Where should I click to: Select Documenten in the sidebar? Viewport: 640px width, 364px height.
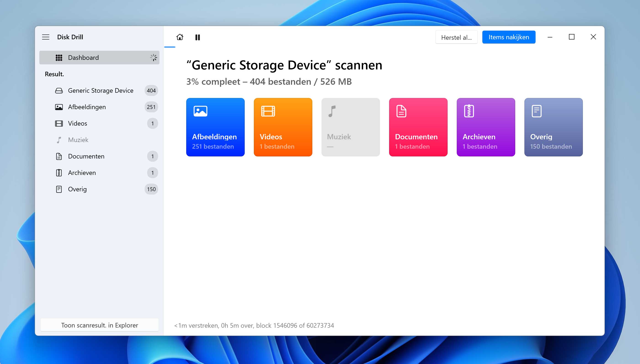pyautogui.click(x=86, y=156)
